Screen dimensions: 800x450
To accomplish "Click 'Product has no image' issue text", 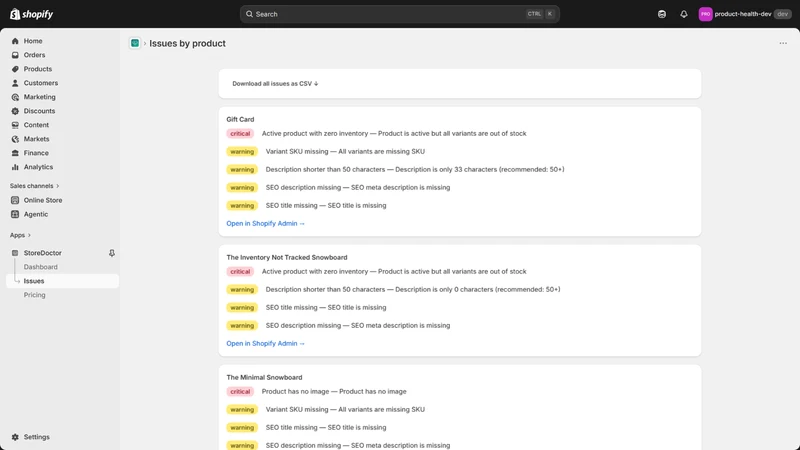I will pyautogui.click(x=334, y=391).
